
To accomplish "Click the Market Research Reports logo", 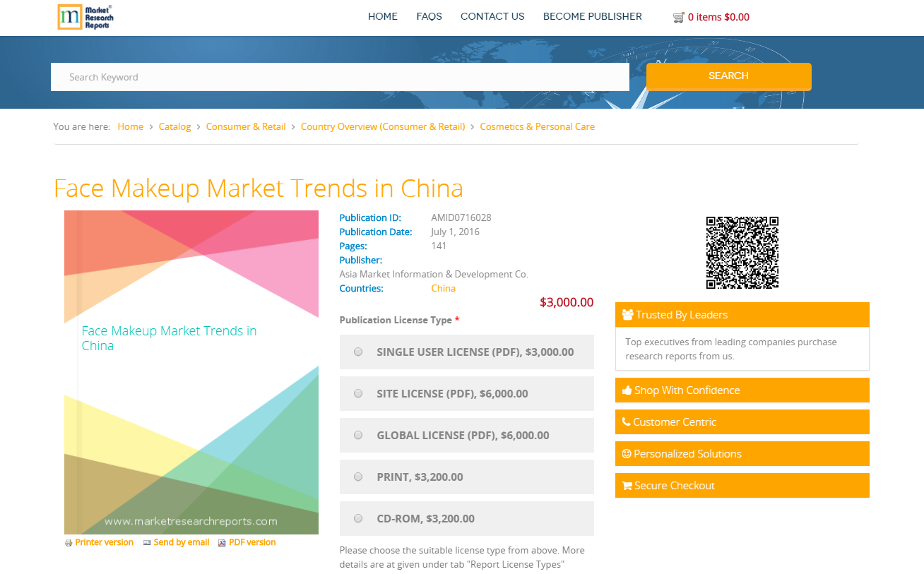I will coord(85,17).
